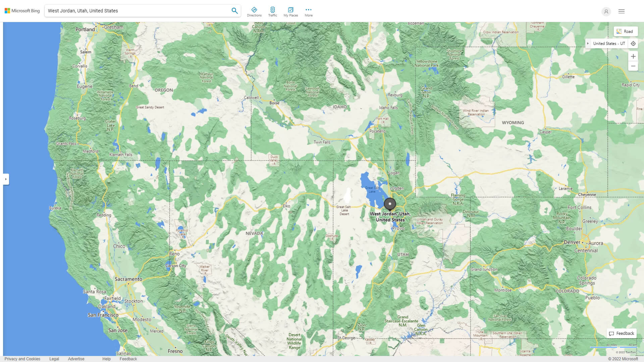644x362 pixels.
Task: Click the Legal footer link
Action: click(x=54, y=359)
